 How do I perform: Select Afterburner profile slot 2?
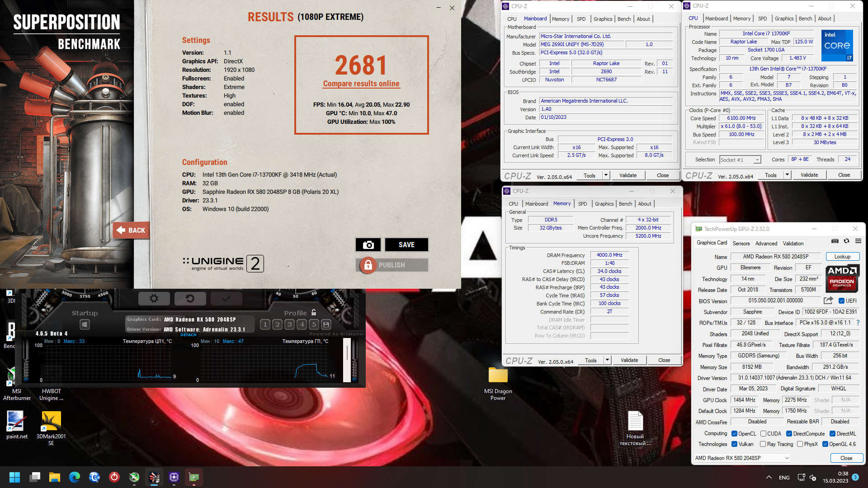click(278, 324)
